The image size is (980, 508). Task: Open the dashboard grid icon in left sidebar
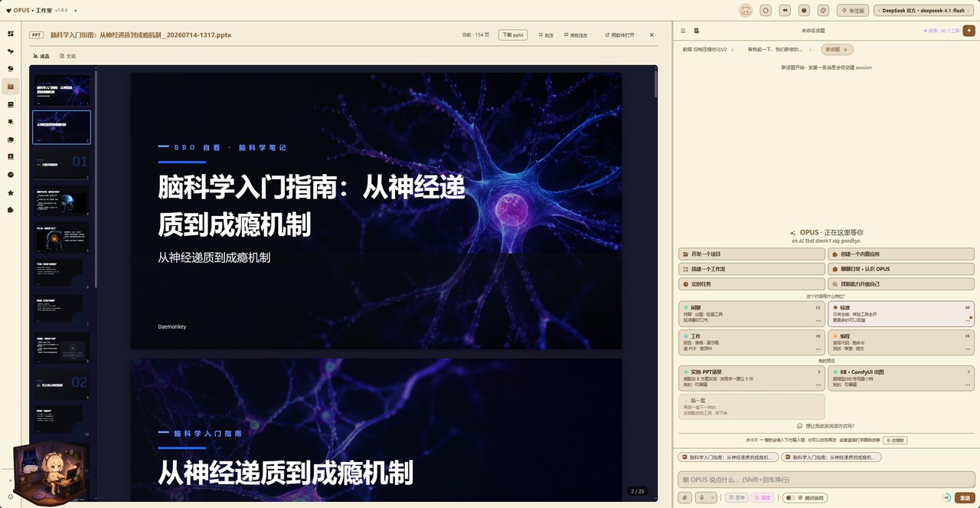(11, 34)
